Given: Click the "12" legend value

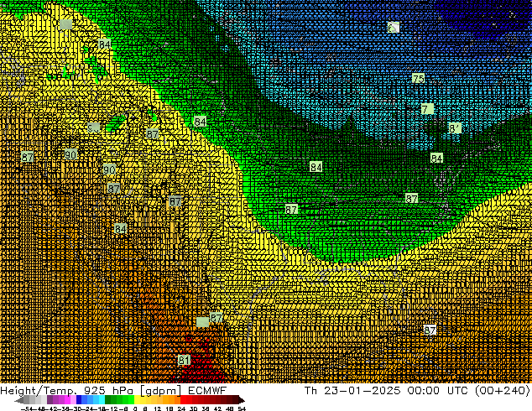Looking at the screenshot, I should pos(157,408).
